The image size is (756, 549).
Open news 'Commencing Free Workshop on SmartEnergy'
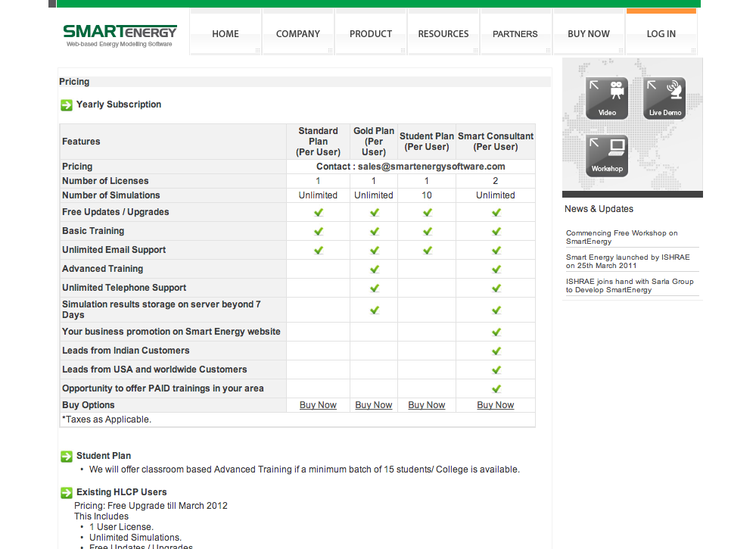[621, 237]
